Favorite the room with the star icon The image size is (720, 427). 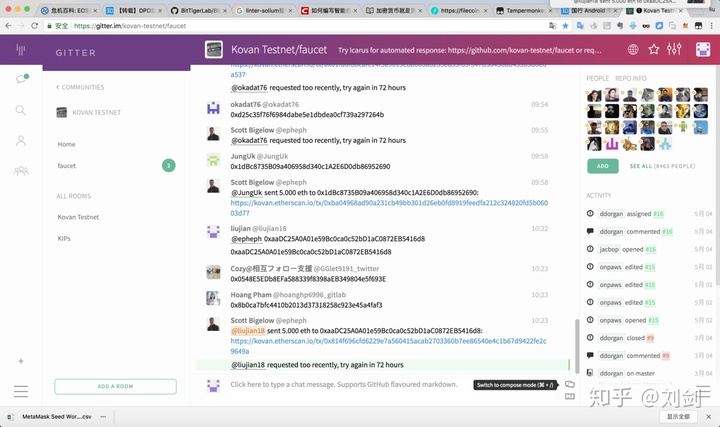coord(654,49)
